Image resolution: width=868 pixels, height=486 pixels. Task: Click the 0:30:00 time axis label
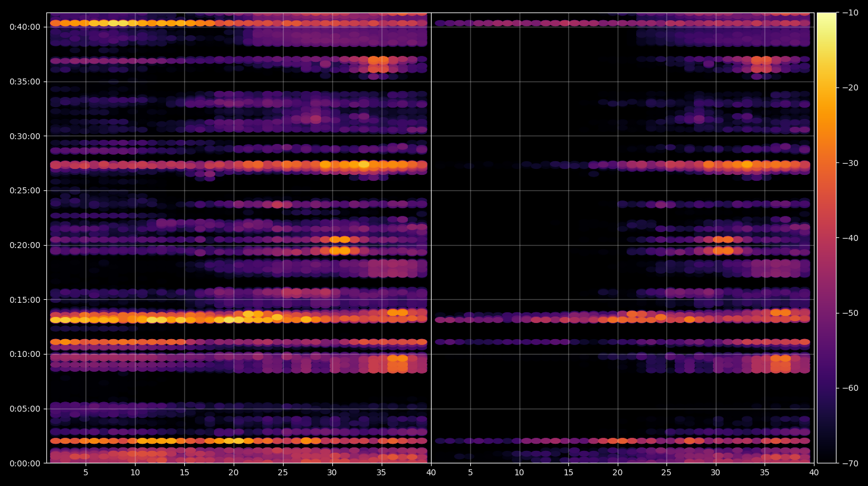pos(25,136)
